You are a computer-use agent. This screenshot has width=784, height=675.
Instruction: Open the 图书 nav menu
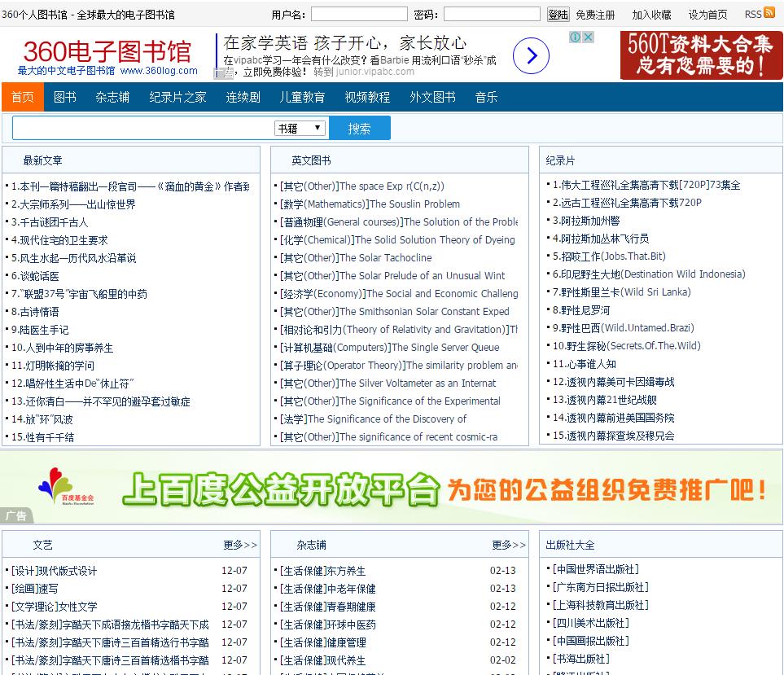click(65, 97)
